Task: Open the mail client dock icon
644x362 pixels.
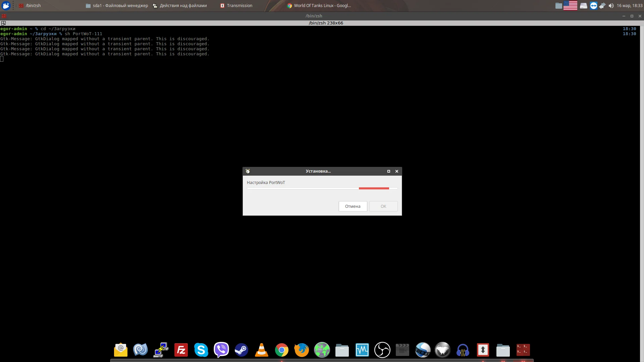Action: click(x=121, y=350)
